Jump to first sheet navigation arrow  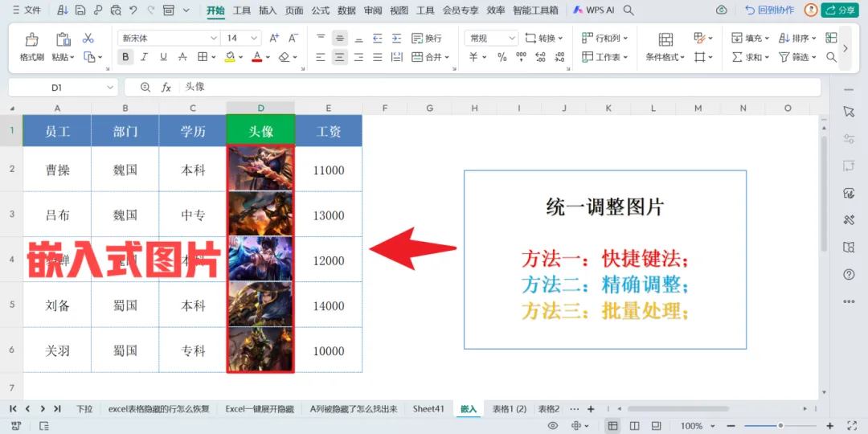pyautogui.click(x=14, y=409)
